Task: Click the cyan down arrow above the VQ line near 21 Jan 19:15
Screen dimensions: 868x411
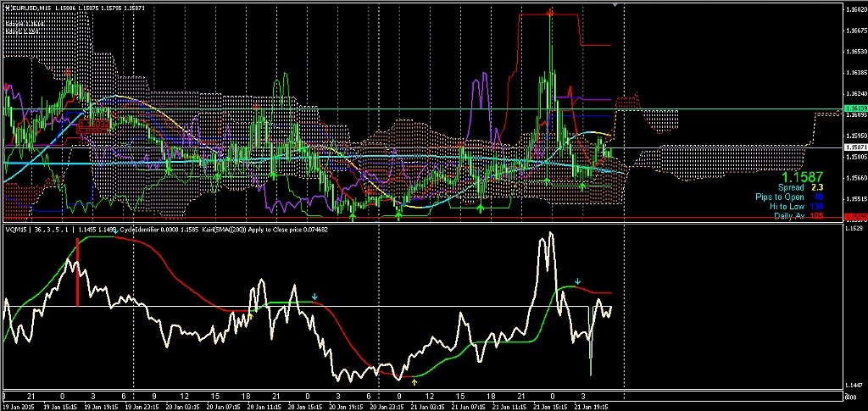Action: tap(577, 281)
